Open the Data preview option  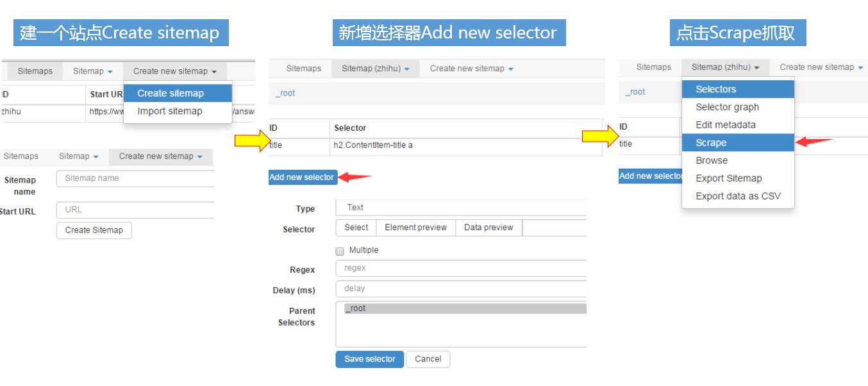488,228
